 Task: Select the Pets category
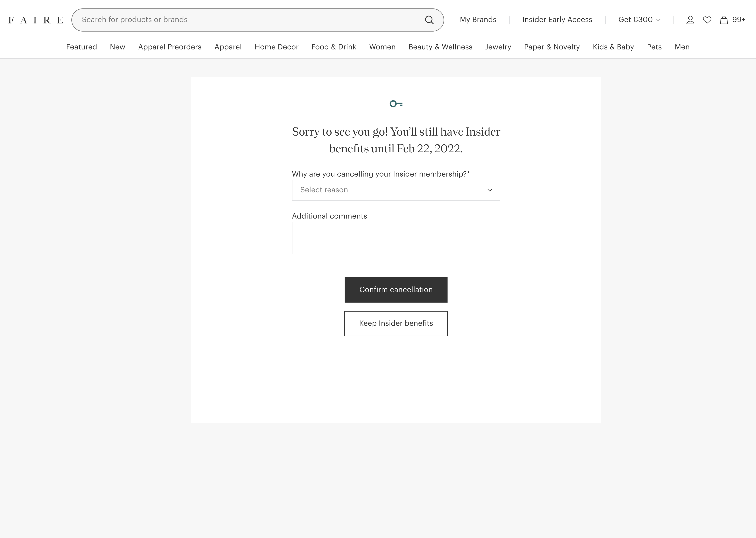pos(654,47)
